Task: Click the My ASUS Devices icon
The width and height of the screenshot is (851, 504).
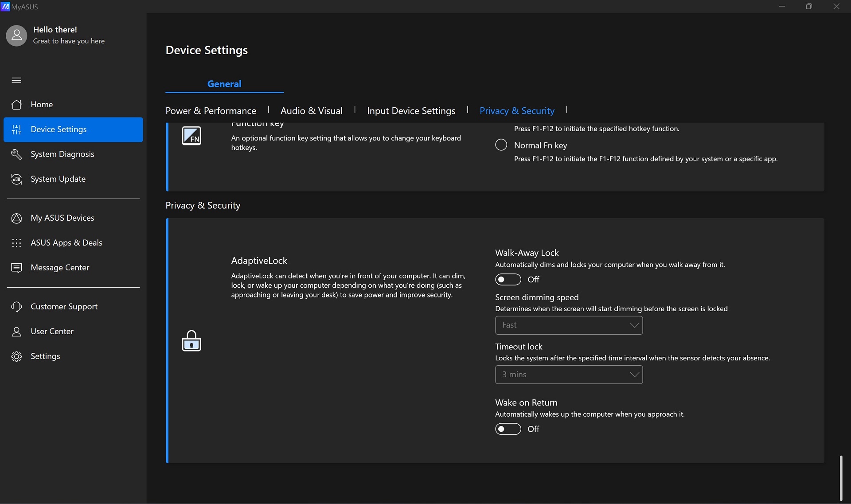Action: [x=16, y=218]
